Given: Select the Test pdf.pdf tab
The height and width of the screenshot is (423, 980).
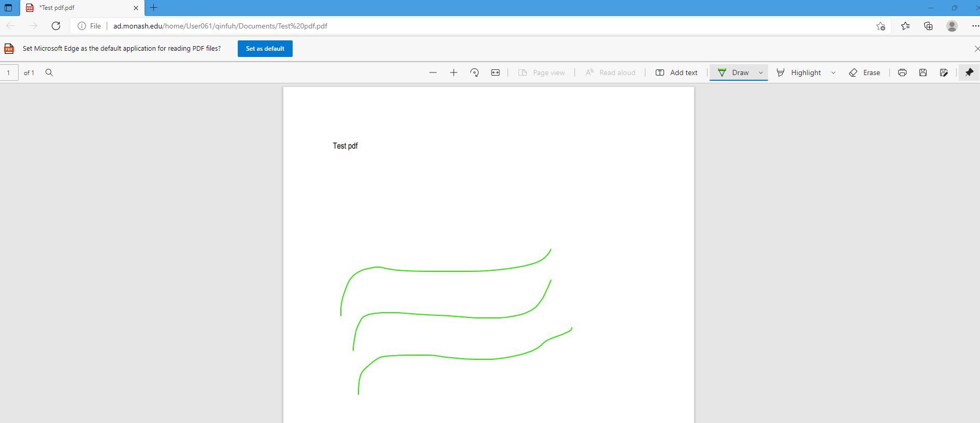Looking at the screenshot, I should pos(83,8).
